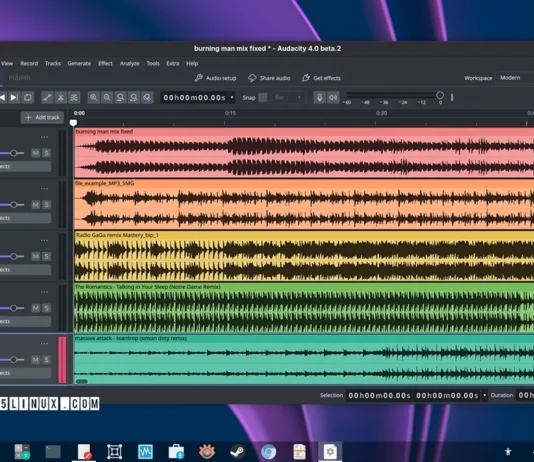Launch Steam from the taskbar
534x462 pixels.
point(237,452)
